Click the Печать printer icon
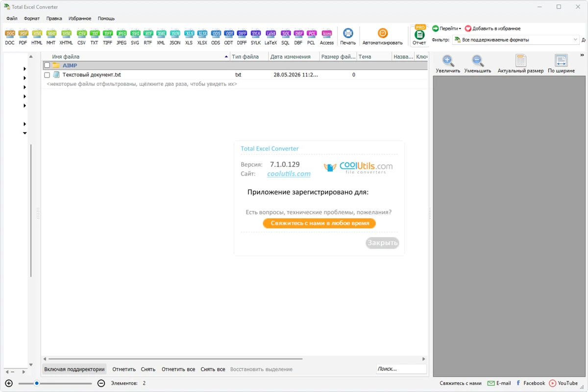The height and width of the screenshot is (392, 588). (x=348, y=37)
